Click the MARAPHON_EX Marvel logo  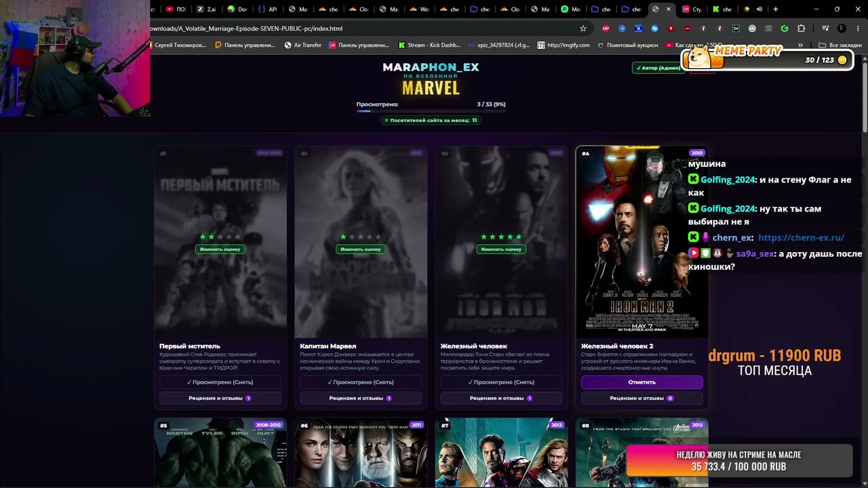point(431,79)
